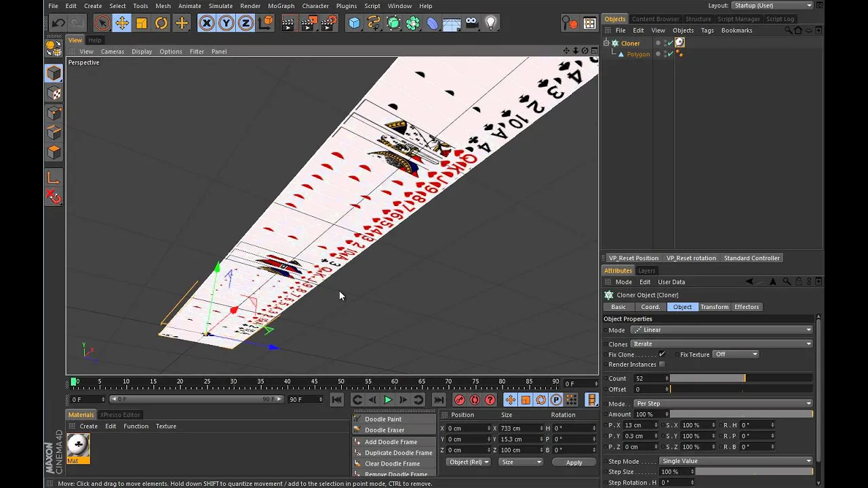Click the Axis L-shaped icon in sidebar
The height and width of the screenshot is (488, 868).
pos(54,178)
